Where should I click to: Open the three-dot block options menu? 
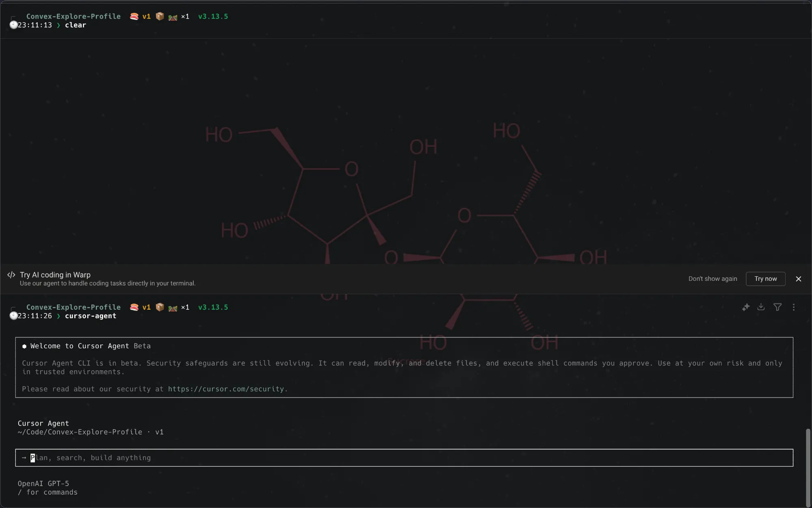pyautogui.click(x=794, y=307)
